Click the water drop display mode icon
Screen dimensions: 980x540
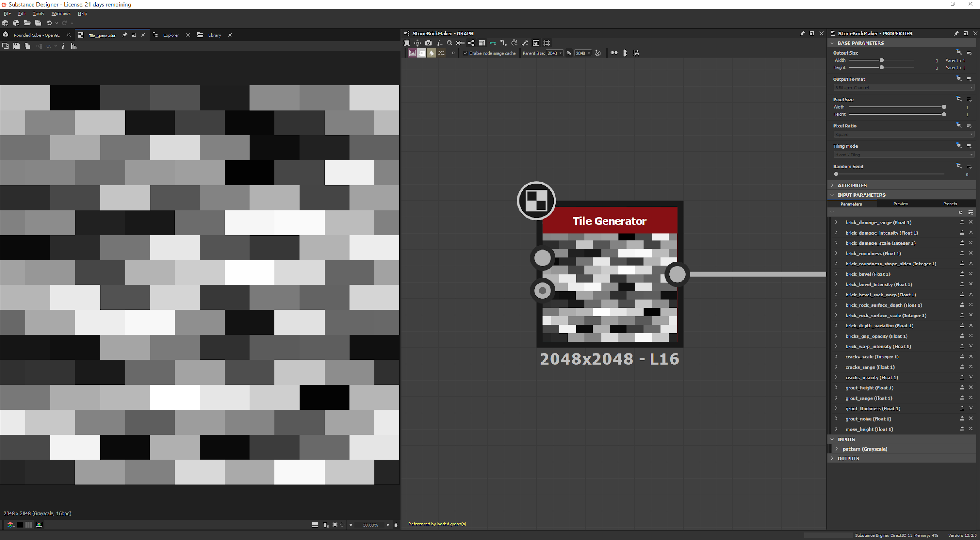pyautogui.click(x=432, y=53)
